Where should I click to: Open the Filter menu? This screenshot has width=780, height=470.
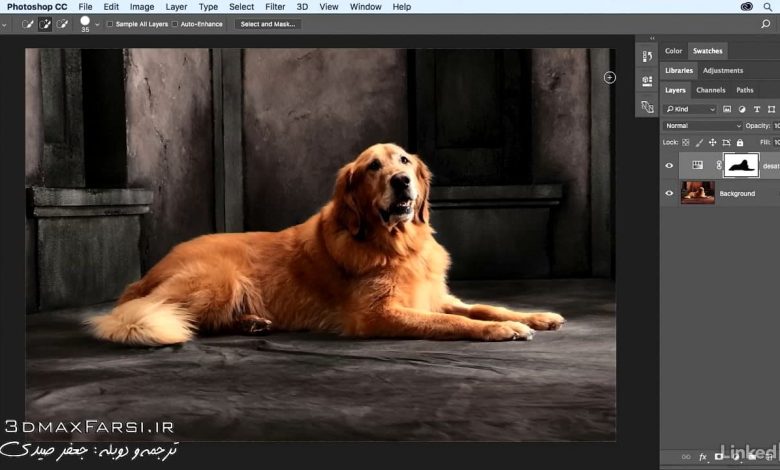tap(275, 7)
